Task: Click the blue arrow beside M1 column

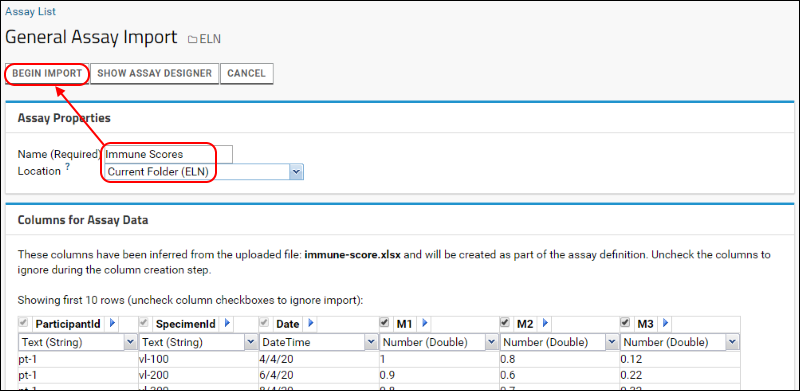Action: click(424, 323)
